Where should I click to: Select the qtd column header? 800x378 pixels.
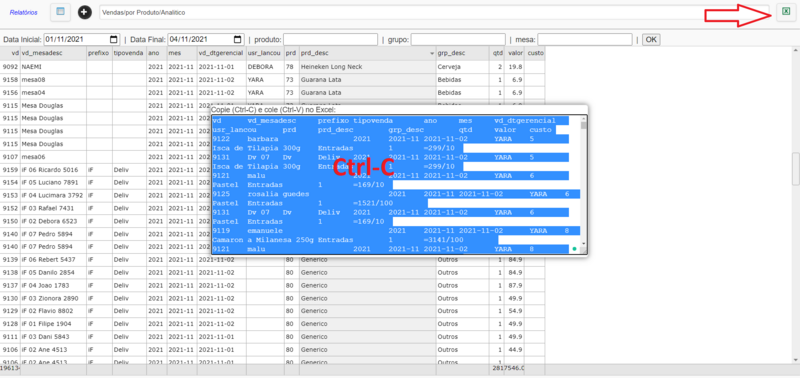coord(497,53)
